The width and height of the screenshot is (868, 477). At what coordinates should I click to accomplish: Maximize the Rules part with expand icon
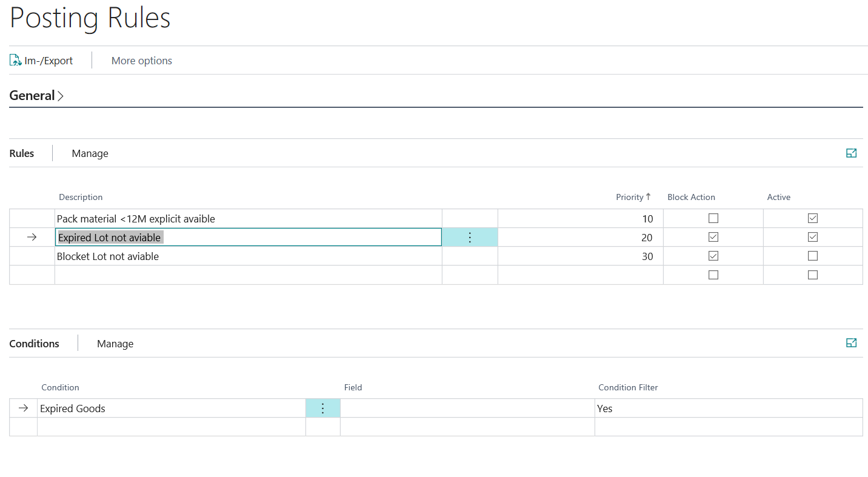(x=851, y=153)
